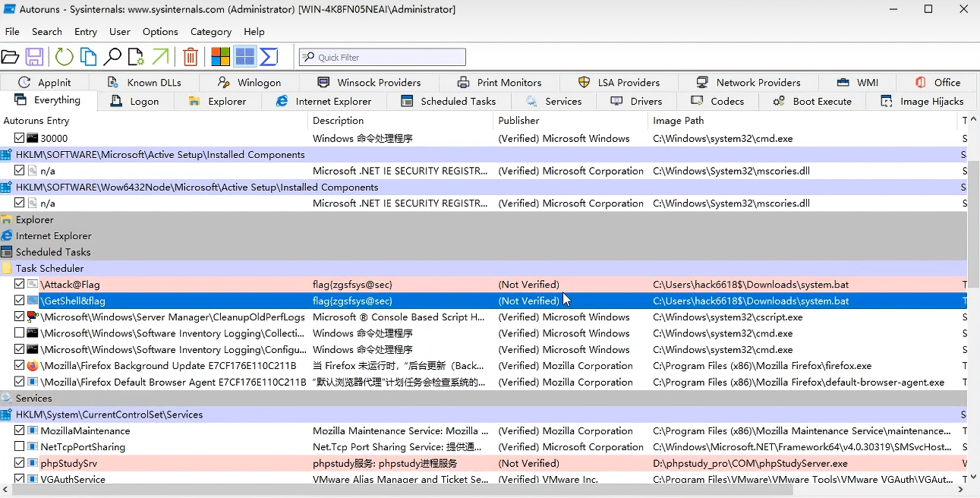Switch to the Logon tab
This screenshot has width=980, height=498.
135,101
